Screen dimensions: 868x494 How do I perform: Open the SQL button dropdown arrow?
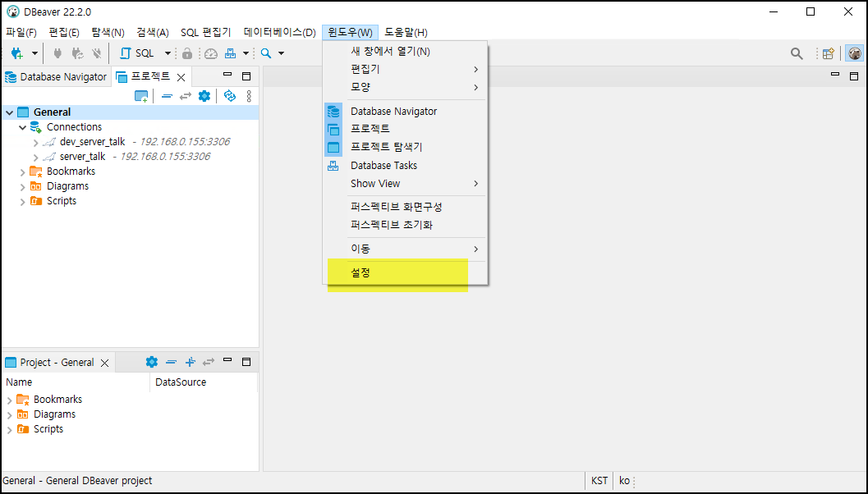(168, 53)
